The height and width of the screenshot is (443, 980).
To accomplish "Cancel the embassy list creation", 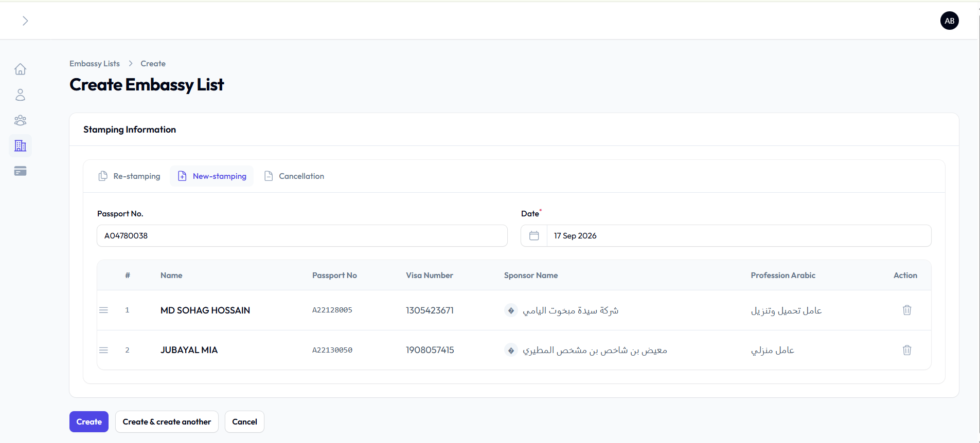I will tap(244, 422).
